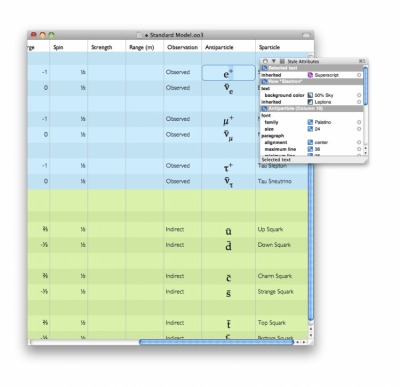Viewport: 400px width, 387px height.
Task: Click the Observation column header
Action: tap(182, 47)
